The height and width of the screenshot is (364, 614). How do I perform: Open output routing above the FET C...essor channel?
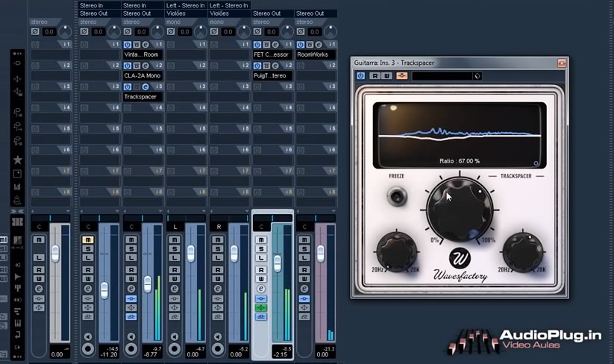click(272, 13)
